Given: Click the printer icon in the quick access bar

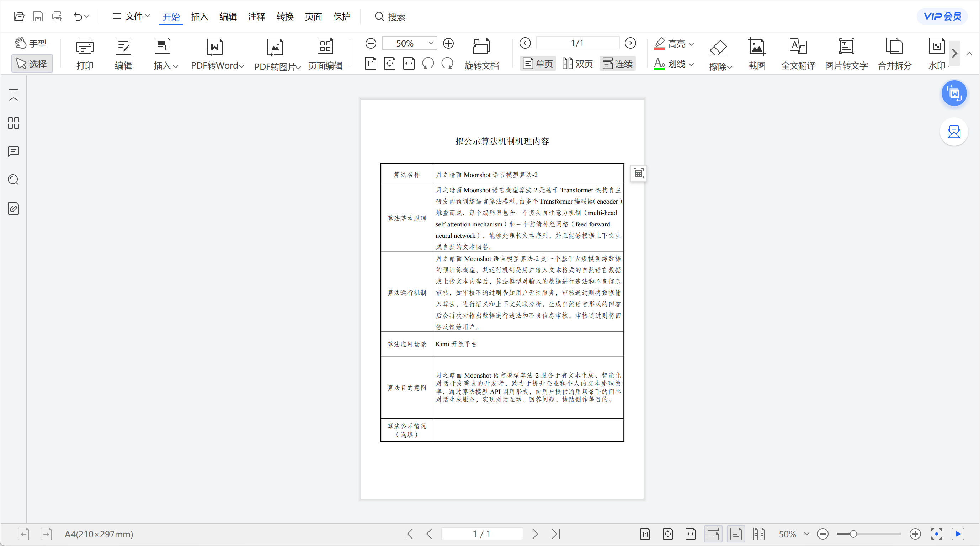Looking at the screenshot, I should pyautogui.click(x=57, y=16).
